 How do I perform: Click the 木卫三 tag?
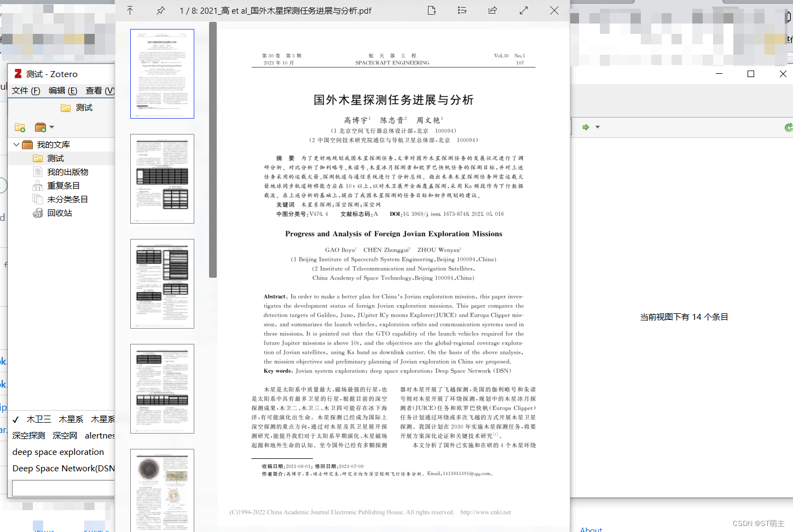(x=39, y=419)
